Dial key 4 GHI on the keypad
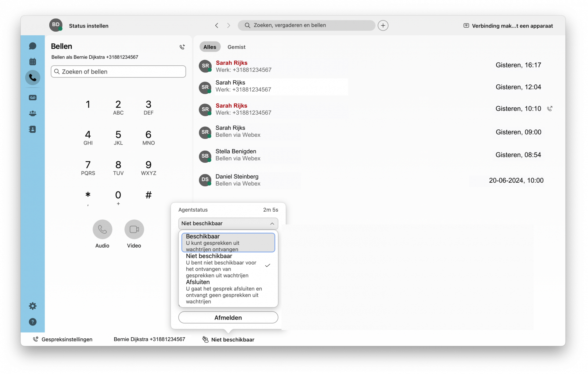This screenshot has width=588, height=374. tap(88, 137)
